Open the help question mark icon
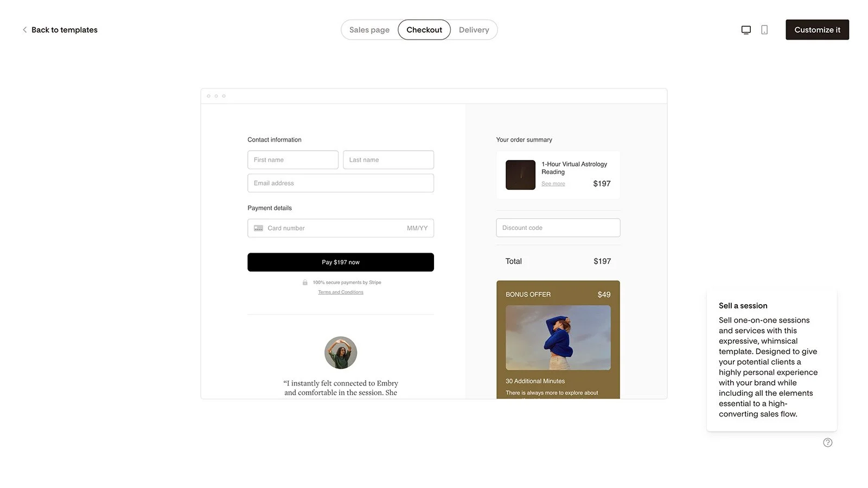The image size is (868, 488). coord(827,442)
